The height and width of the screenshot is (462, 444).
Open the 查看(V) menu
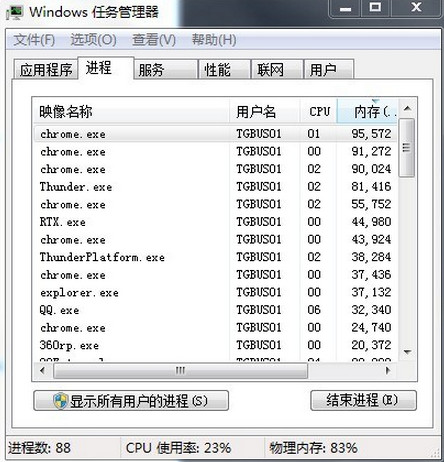[154, 40]
